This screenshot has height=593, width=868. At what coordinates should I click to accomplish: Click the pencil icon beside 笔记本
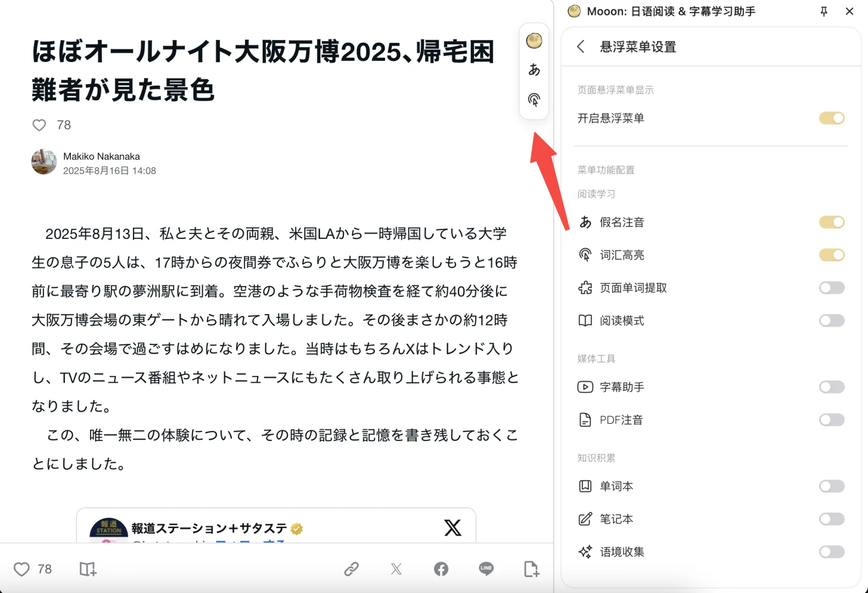[x=586, y=519]
